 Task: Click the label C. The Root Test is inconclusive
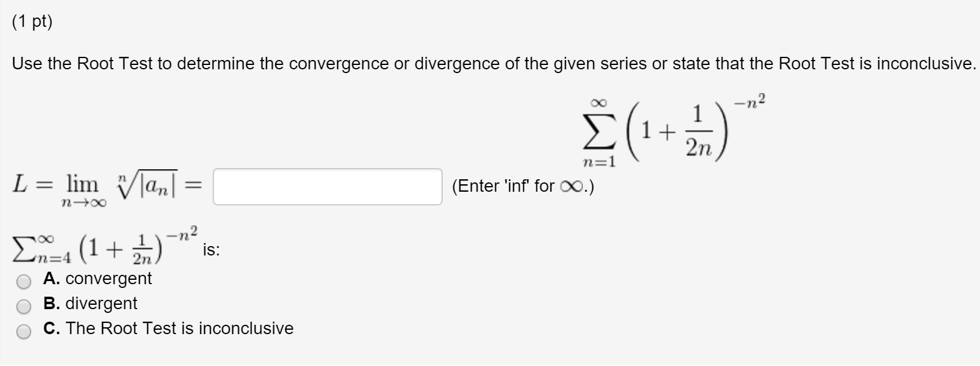(168, 328)
